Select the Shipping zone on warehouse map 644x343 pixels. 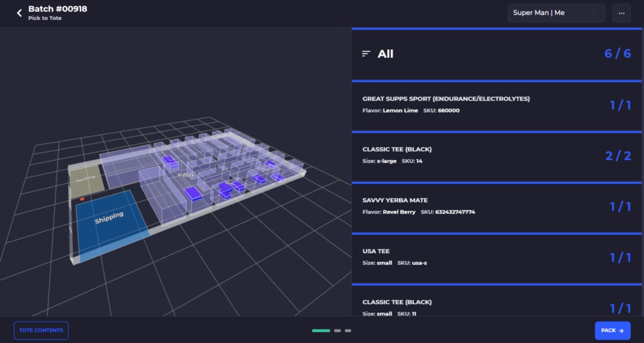click(x=110, y=222)
